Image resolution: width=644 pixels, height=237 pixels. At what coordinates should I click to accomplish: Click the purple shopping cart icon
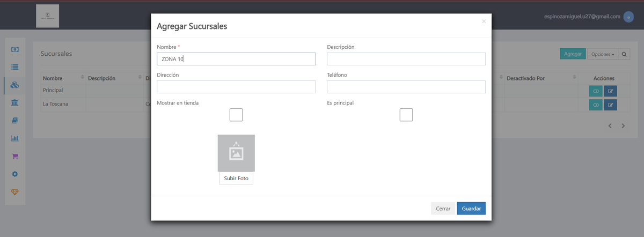click(x=15, y=156)
